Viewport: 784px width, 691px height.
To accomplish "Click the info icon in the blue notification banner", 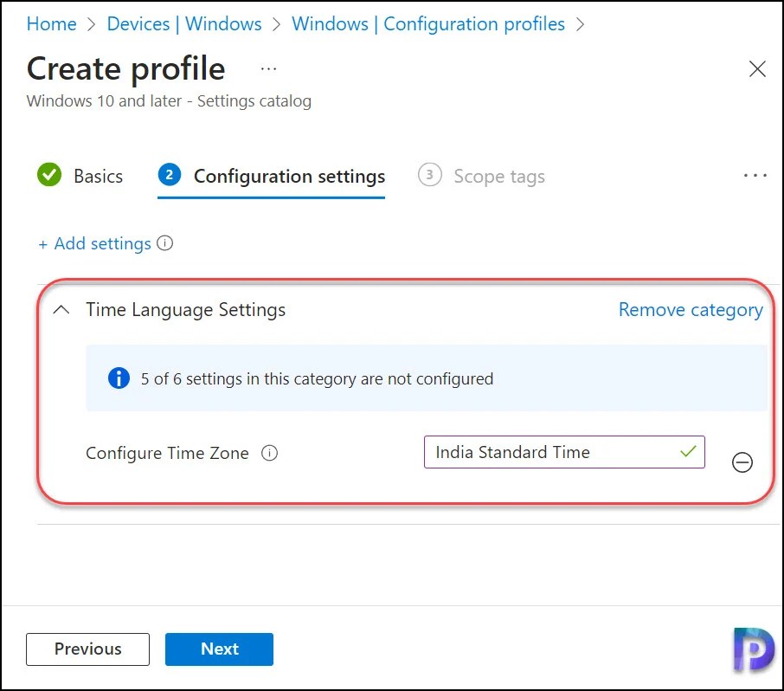I will click(x=119, y=378).
